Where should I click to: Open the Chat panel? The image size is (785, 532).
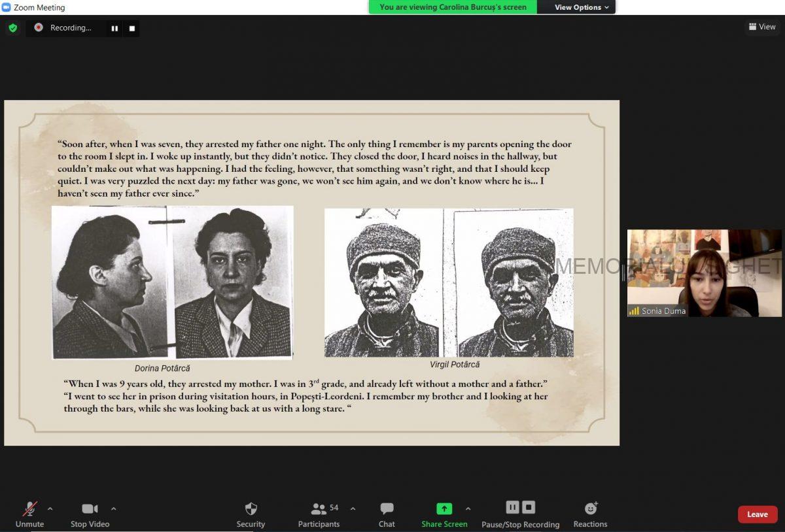[x=387, y=514]
